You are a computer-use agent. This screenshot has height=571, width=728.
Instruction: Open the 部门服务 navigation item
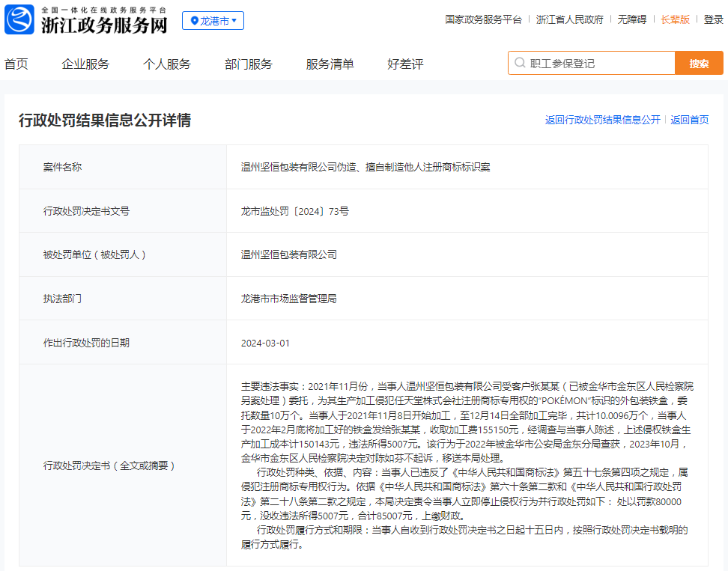click(x=249, y=64)
